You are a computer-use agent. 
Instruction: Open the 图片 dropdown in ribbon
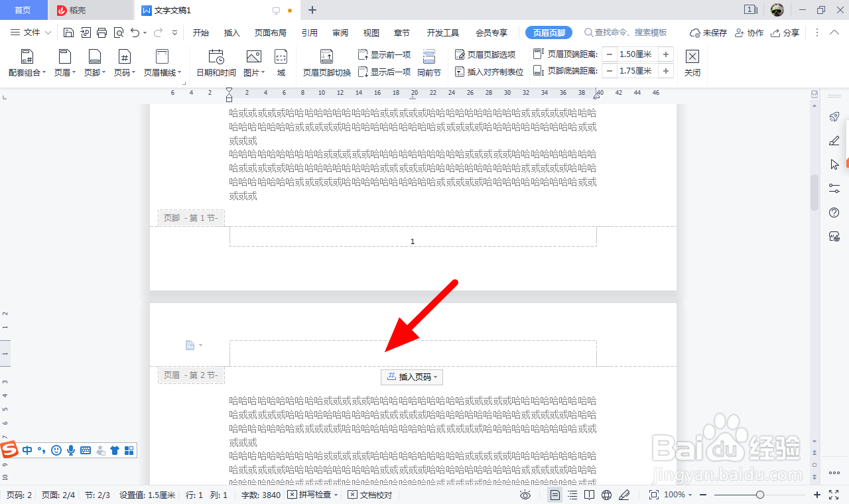pos(254,64)
